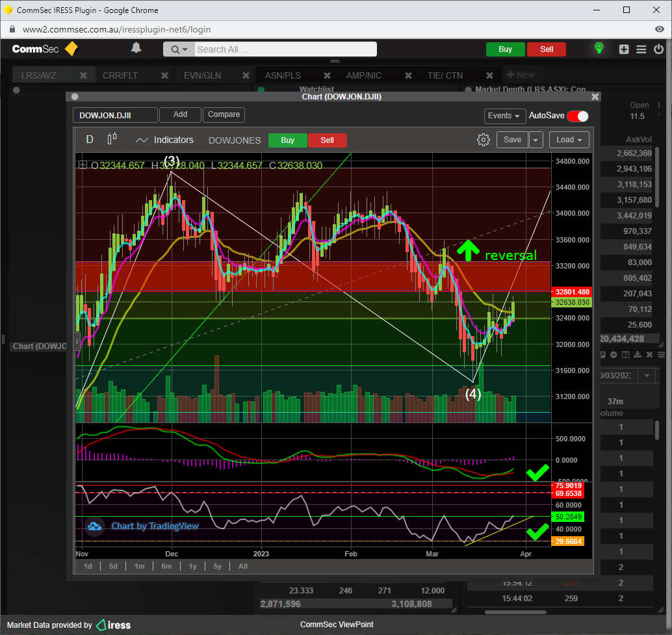672x635 pixels.
Task: Open the hamburger main menu in header
Action: pyautogui.click(x=641, y=49)
